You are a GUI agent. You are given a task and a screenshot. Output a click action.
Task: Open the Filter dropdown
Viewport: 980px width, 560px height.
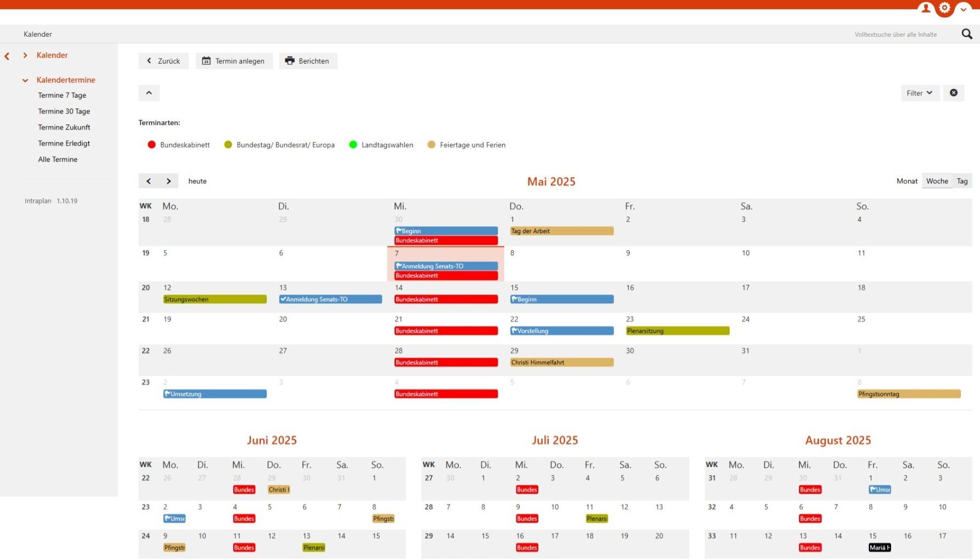click(x=920, y=93)
